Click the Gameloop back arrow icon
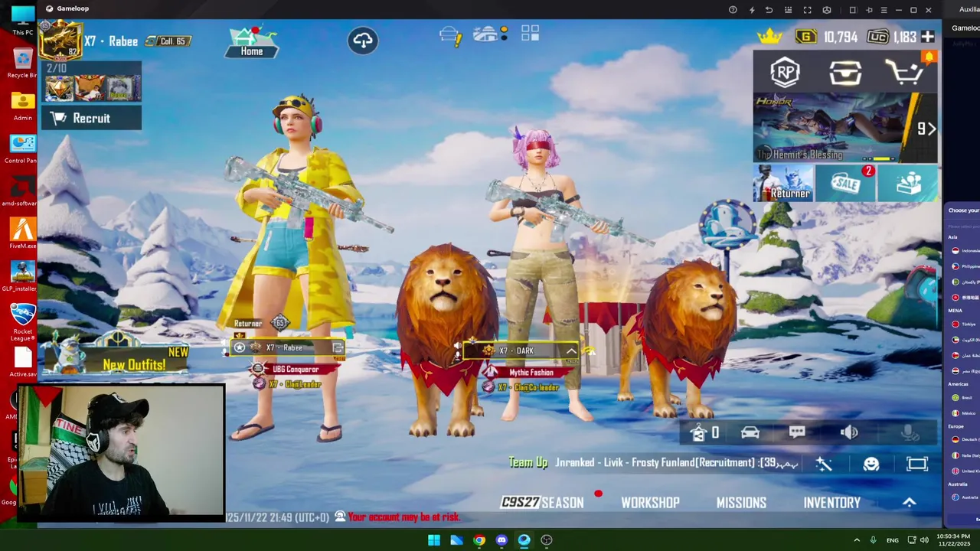Image resolution: width=980 pixels, height=551 pixels. [x=769, y=10]
